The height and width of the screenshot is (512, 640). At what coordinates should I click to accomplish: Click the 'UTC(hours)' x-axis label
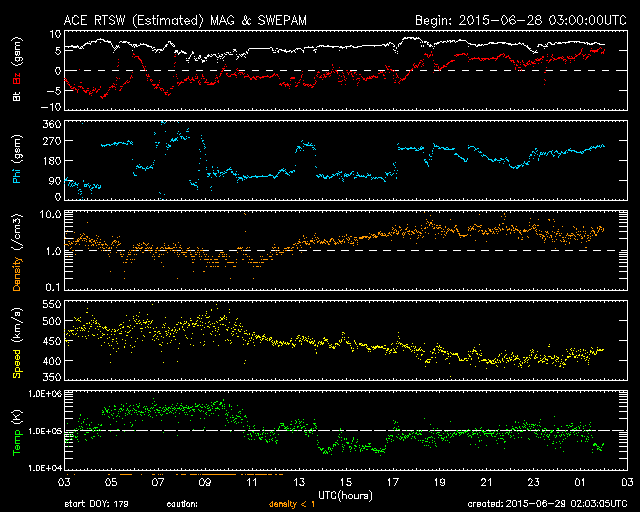point(346,496)
